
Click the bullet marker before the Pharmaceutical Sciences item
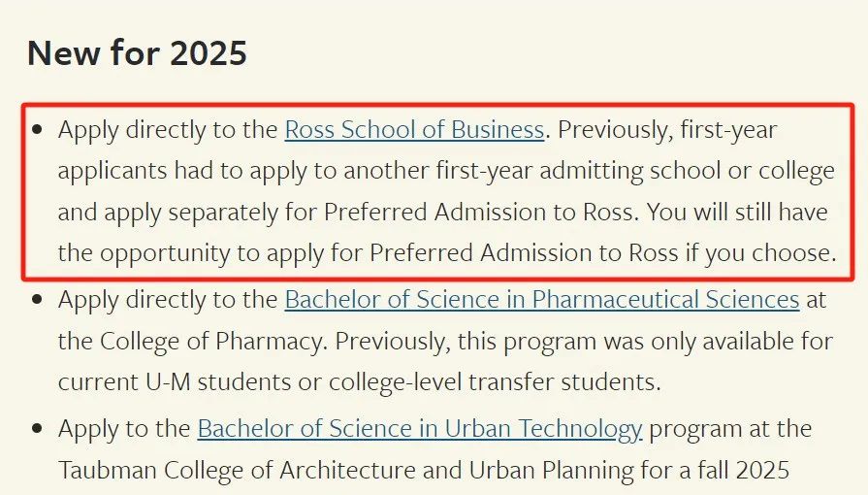click(x=38, y=301)
